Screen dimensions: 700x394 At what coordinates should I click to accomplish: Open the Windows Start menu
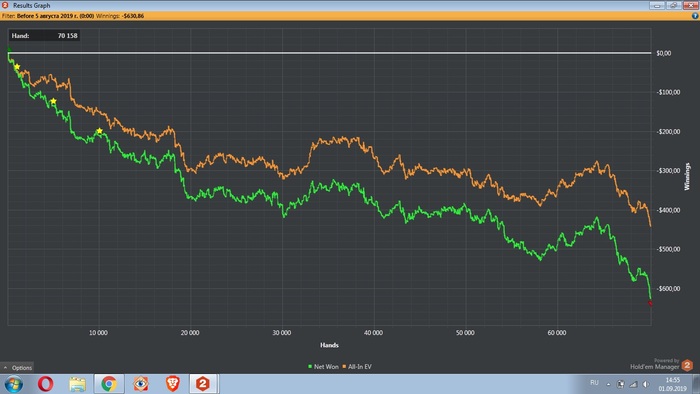pyautogui.click(x=13, y=384)
